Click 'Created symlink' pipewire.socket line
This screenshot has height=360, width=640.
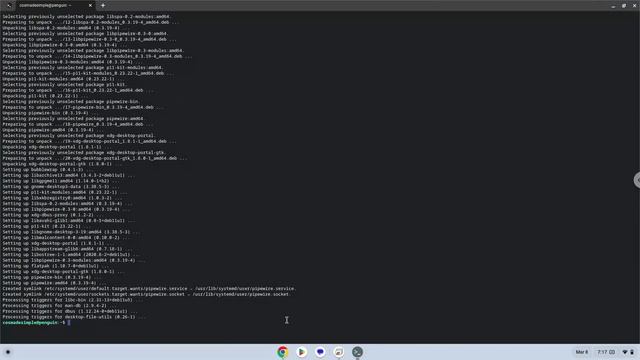point(146,294)
